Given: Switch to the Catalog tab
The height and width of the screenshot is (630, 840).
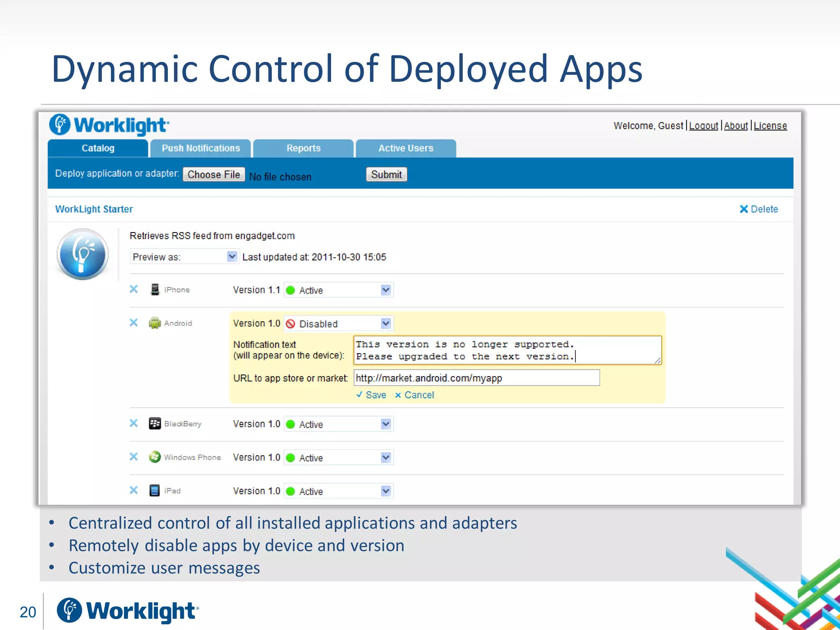Looking at the screenshot, I should point(98,148).
